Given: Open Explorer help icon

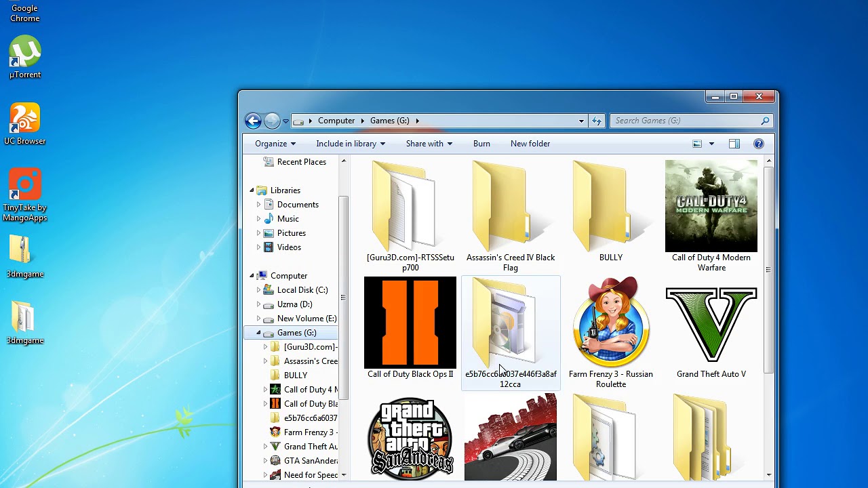Looking at the screenshot, I should [759, 144].
